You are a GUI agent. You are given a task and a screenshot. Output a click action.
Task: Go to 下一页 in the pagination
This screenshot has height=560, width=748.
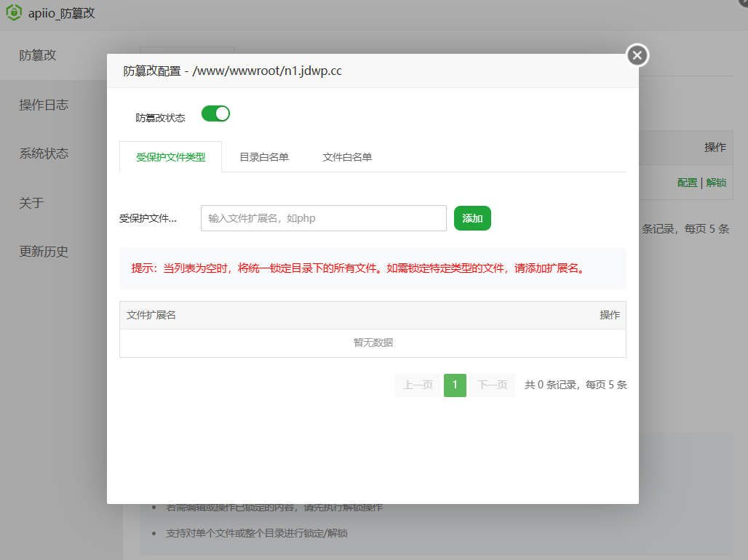tap(491, 385)
